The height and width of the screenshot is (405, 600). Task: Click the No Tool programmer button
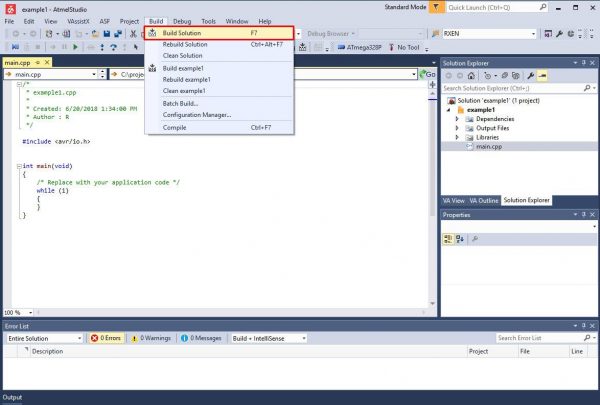pos(404,47)
